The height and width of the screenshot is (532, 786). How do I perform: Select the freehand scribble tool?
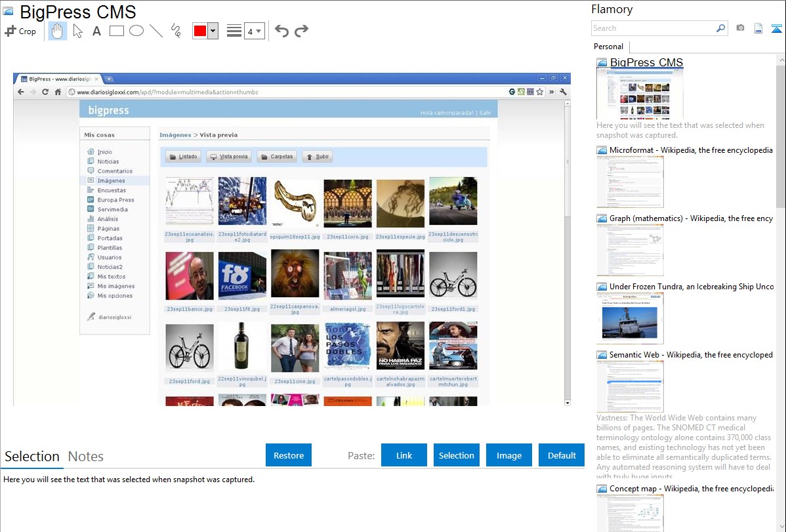176,31
